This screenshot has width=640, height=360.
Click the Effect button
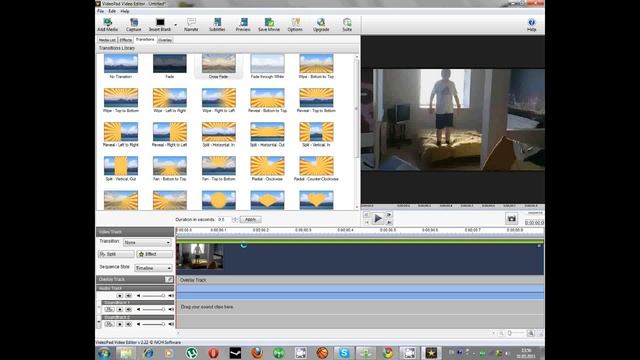pos(154,254)
